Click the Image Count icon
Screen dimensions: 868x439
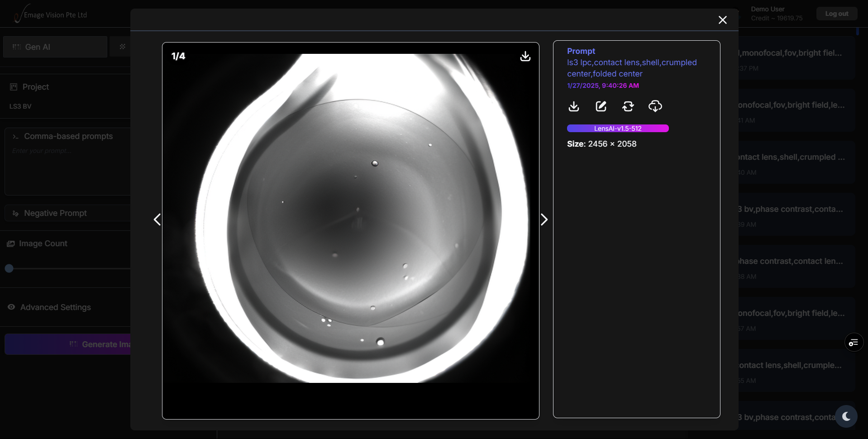coord(11,243)
